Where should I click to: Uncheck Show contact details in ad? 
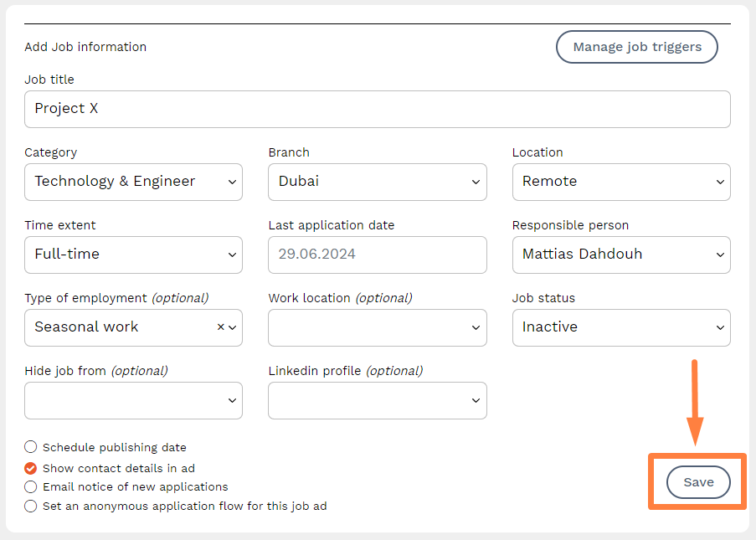pyautogui.click(x=31, y=469)
